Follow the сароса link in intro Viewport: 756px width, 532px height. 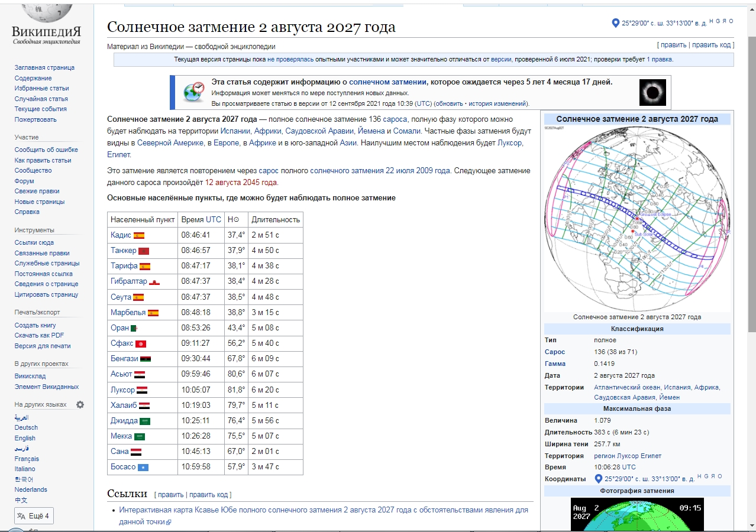coord(395,119)
